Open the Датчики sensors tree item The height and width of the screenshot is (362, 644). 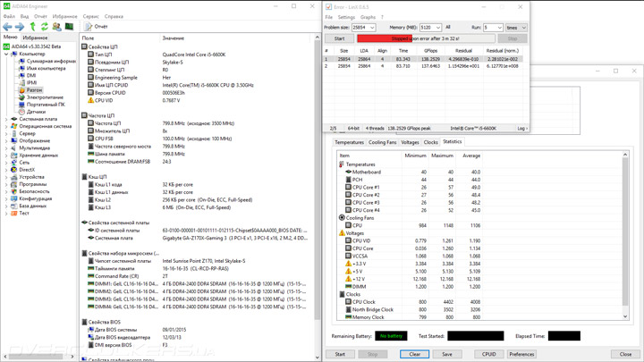click(36, 112)
